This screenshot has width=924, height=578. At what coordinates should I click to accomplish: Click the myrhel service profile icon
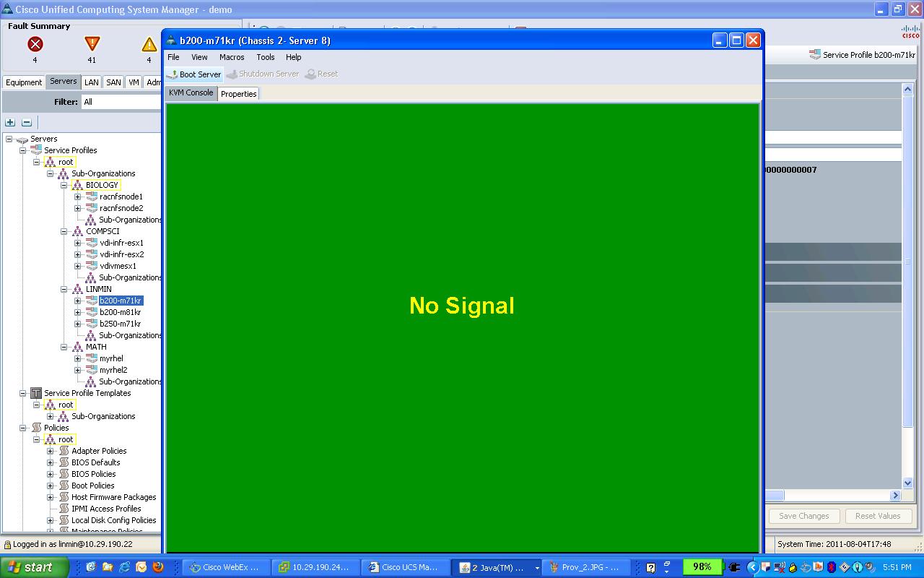pos(92,358)
